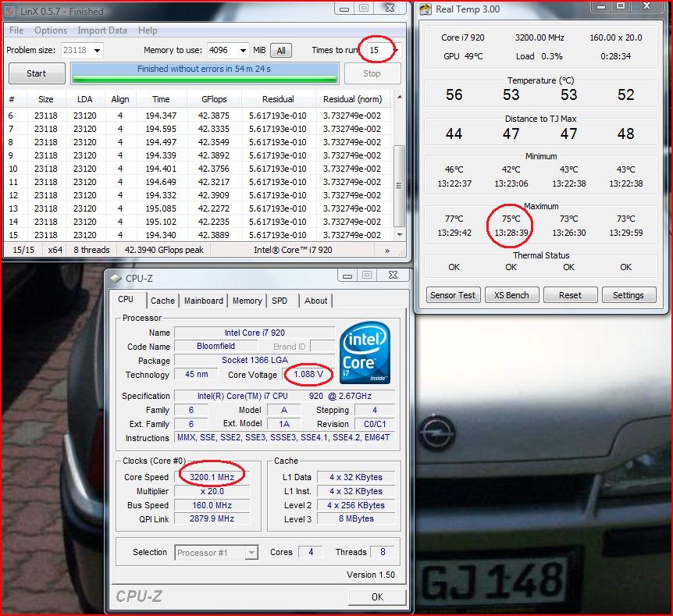Click the OK button in CPU-Z
This screenshot has width=673, height=616.
[377, 596]
